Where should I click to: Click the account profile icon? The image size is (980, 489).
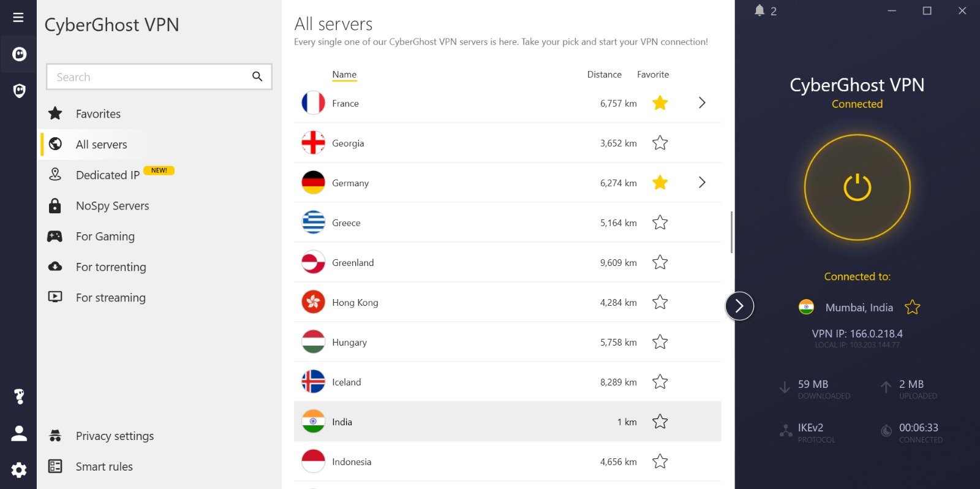click(18, 433)
